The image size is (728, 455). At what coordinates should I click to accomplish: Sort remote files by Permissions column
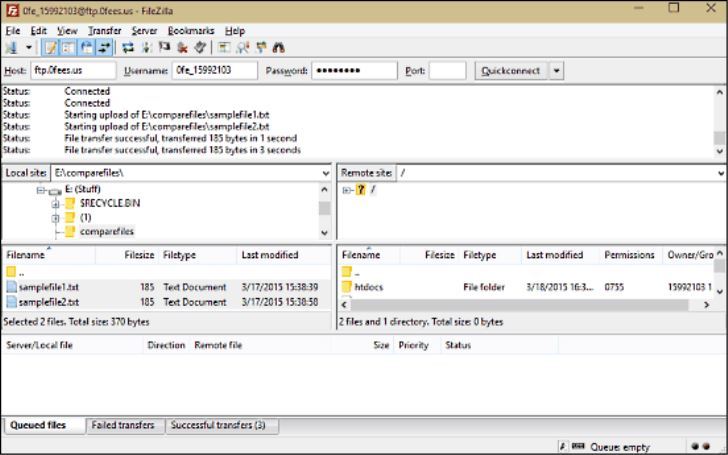pyautogui.click(x=631, y=255)
